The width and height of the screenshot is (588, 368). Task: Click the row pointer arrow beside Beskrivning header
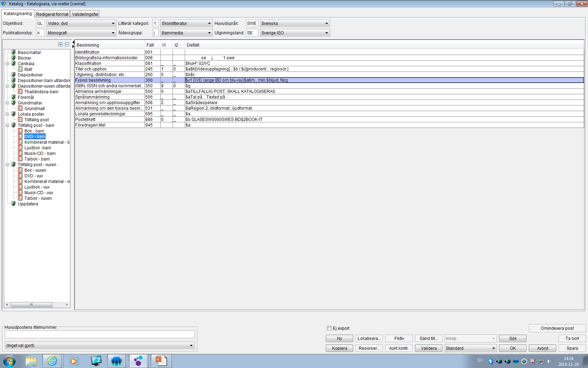point(73,45)
